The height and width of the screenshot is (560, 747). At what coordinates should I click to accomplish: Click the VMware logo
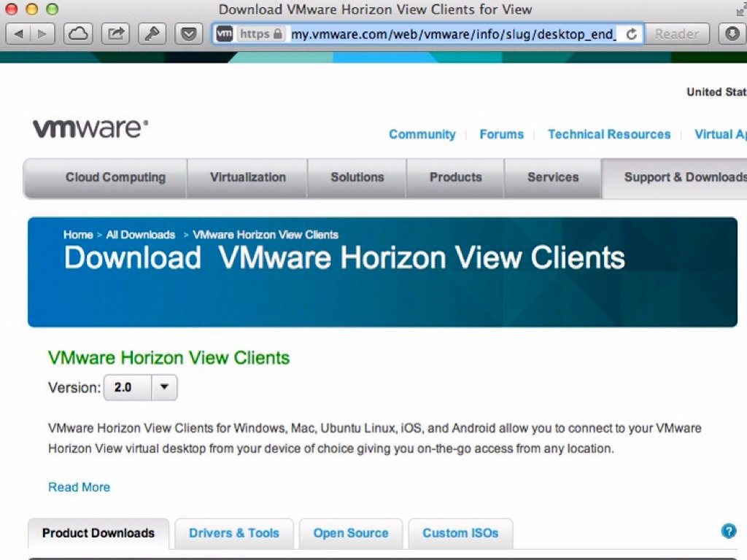90,128
